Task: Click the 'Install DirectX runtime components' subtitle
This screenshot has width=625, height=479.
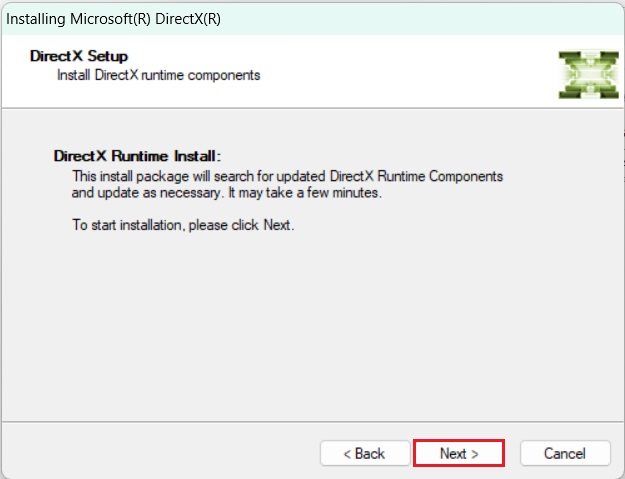Action: 158,75
